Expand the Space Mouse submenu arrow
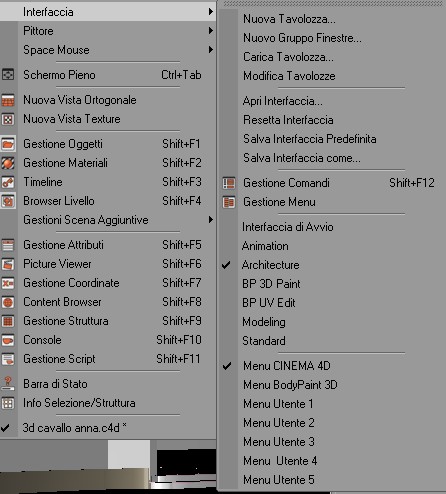Screen dimensions: 446x494 pyautogui.click(x=211, y=50)
